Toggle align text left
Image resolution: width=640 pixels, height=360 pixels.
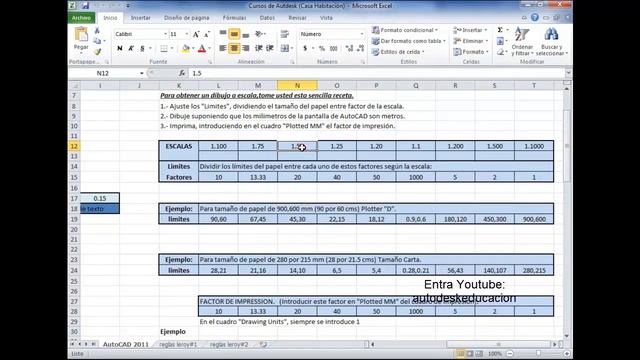pyautogui.click(x=223, y=48)
